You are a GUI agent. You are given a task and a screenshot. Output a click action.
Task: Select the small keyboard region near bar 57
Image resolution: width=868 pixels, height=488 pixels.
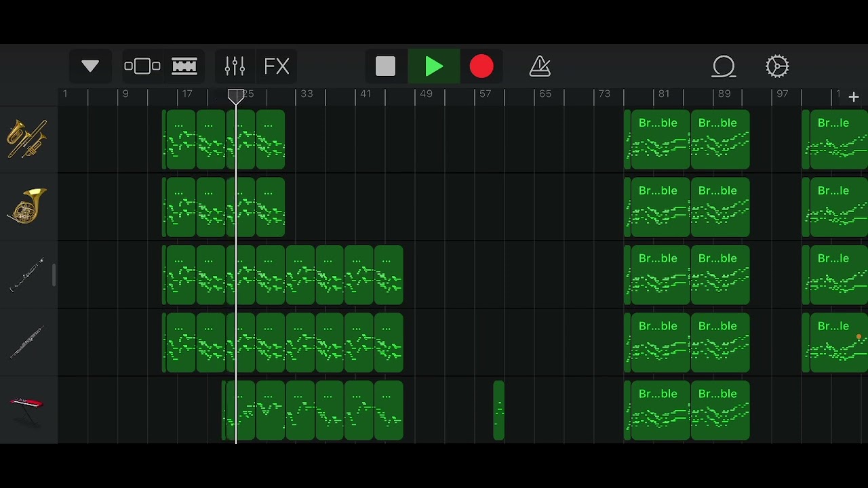499,410
